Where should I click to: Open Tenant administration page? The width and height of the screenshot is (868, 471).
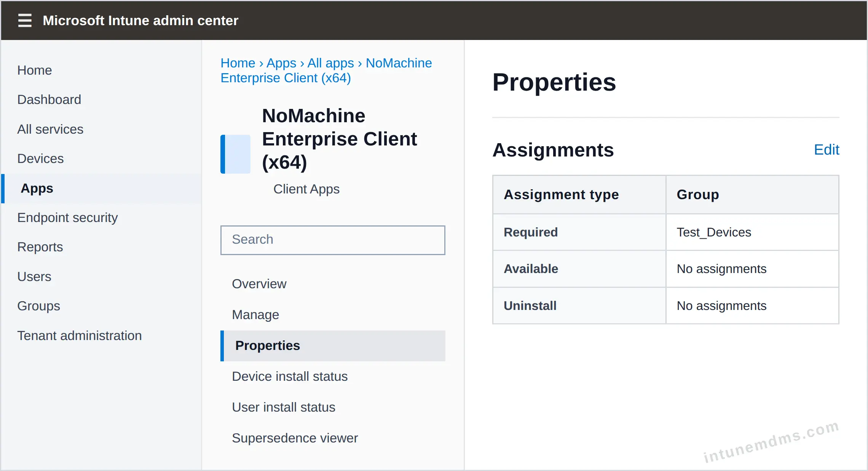pos(79,335)
